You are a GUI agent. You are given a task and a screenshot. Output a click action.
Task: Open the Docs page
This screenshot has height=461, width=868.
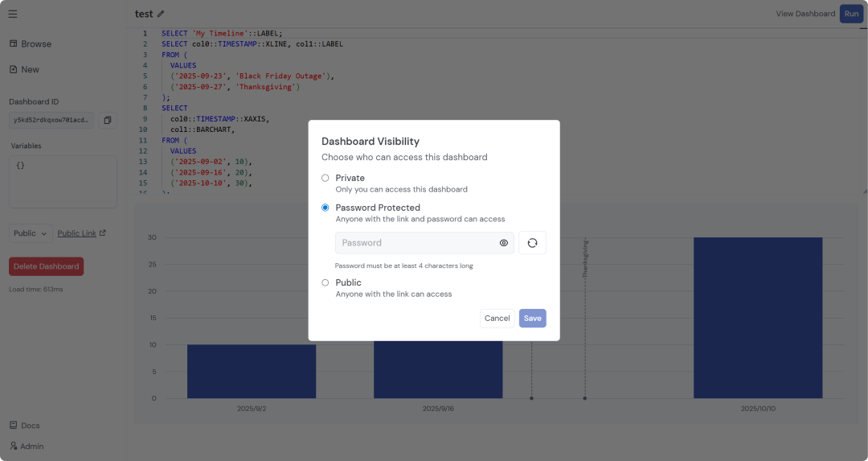(x=25, y=426)
